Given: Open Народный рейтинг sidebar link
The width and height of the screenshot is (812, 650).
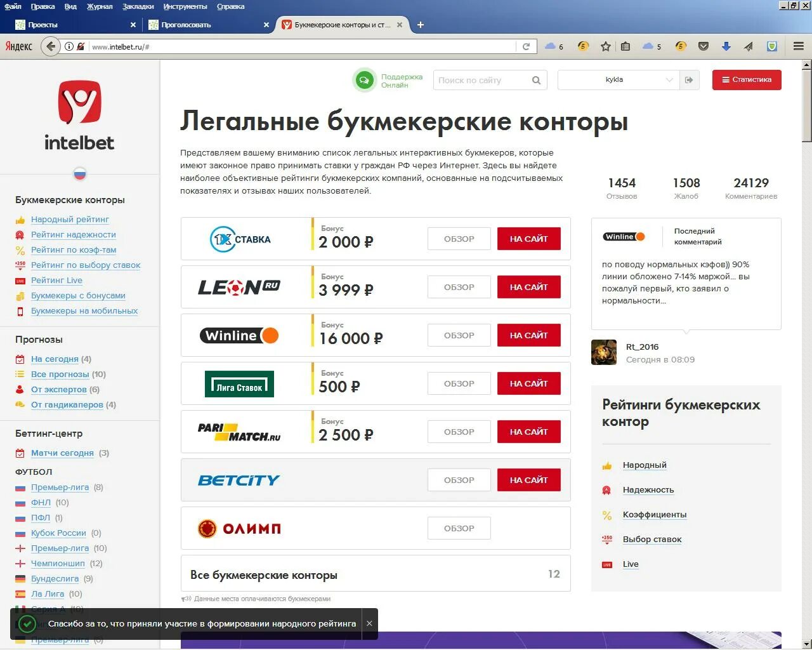Looking at the screenshot, I should pyautogui.click(x=70, y=219).
